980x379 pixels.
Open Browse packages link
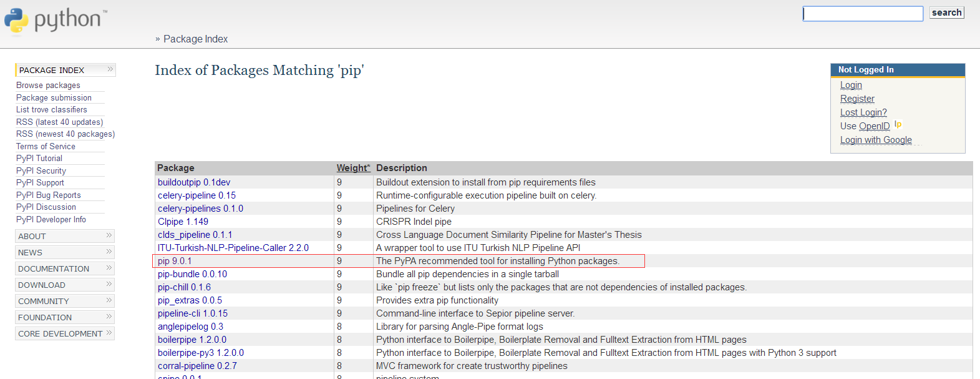click(48, 85)
